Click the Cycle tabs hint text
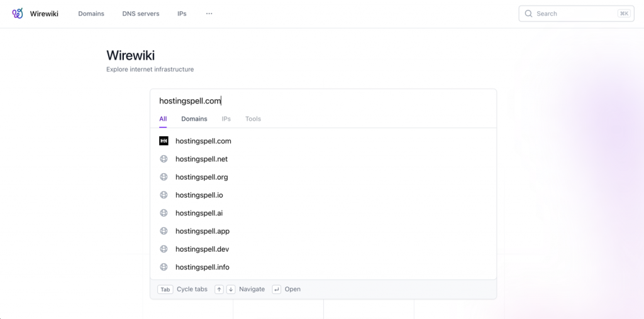 click(x=192, y=289)
